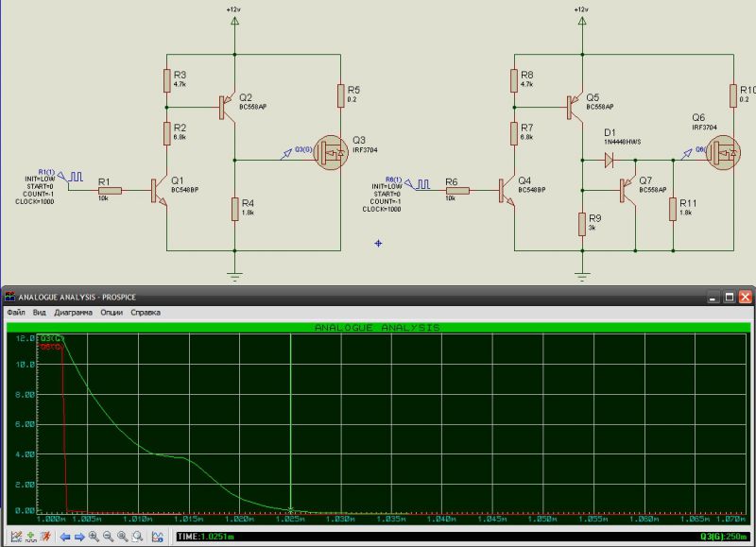Select the Q3(G) green trace label

51,337
